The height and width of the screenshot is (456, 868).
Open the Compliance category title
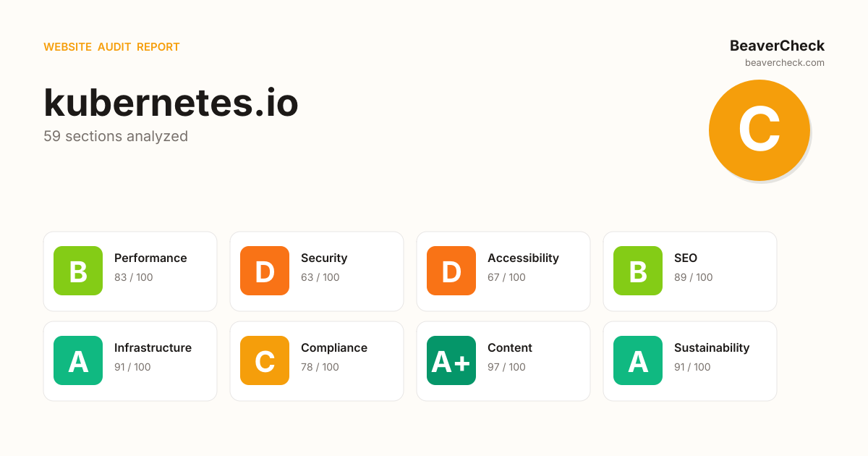[334, 348]
